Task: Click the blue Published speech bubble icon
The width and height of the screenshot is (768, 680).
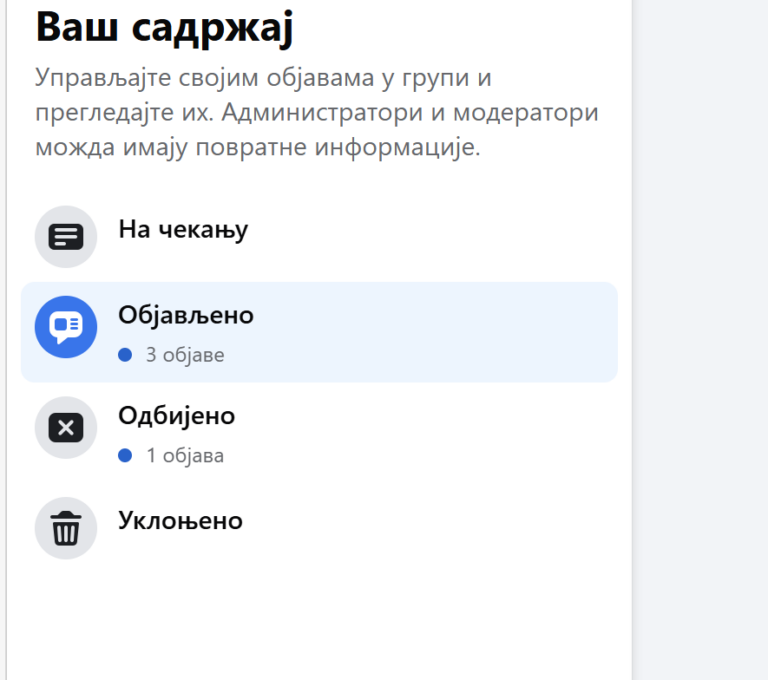Action: tap(66, 327)
